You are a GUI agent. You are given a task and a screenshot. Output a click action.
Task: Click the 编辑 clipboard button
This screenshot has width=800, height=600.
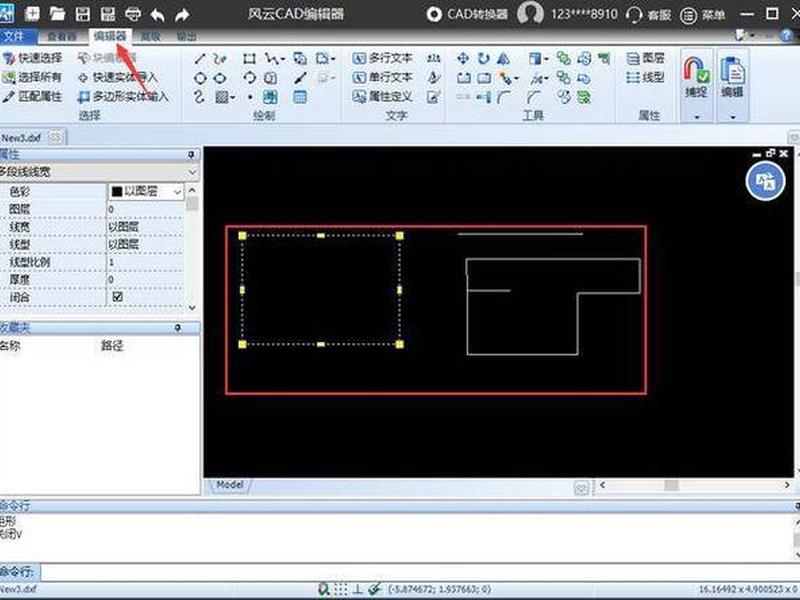[x=733, y=78]
